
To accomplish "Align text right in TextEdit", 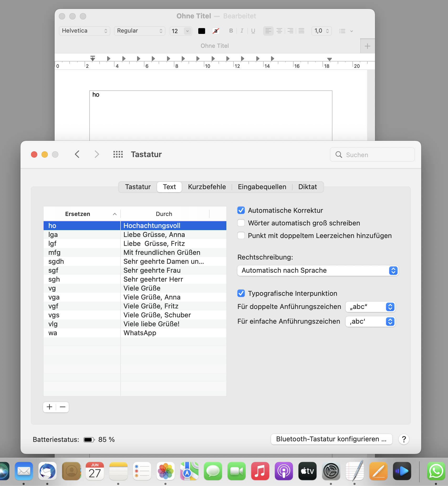I will pyautogui.click(x=290, y=31).
